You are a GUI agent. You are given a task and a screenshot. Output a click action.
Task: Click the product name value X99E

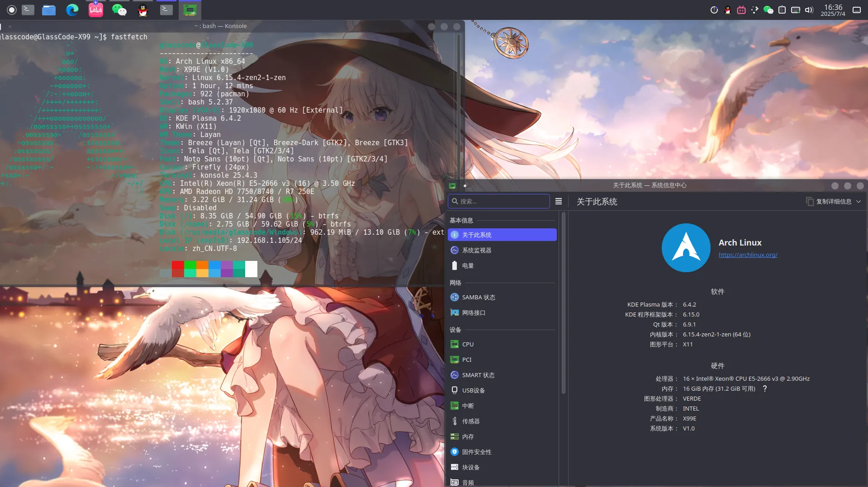689,419
